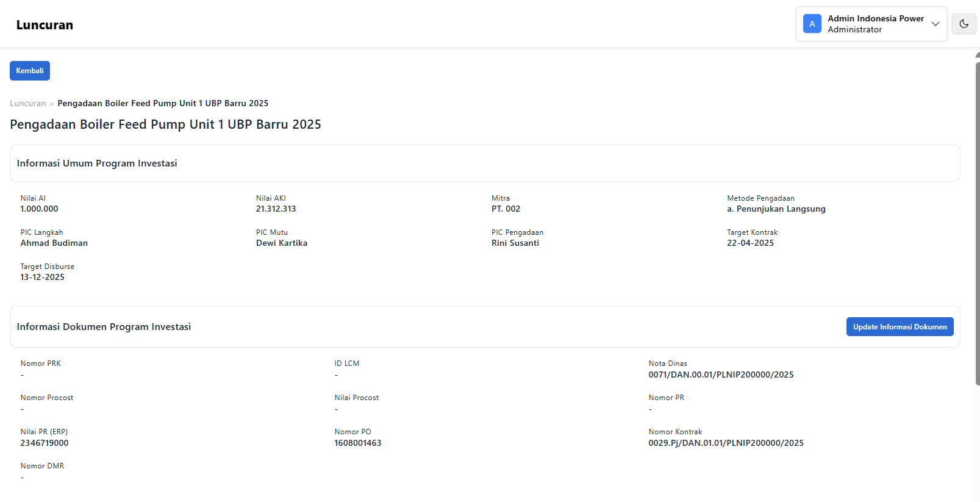The height and width of the screenshot is (502, 980).
Task: Click the Informasi Dokumen Program Investasi header
Action: (x=104, y=327)
